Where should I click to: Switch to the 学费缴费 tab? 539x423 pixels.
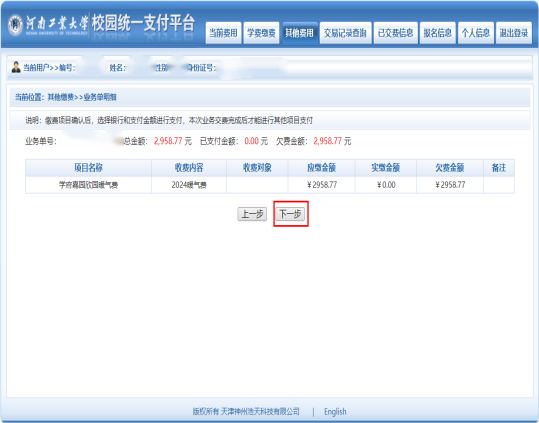[x=261, y=33]
